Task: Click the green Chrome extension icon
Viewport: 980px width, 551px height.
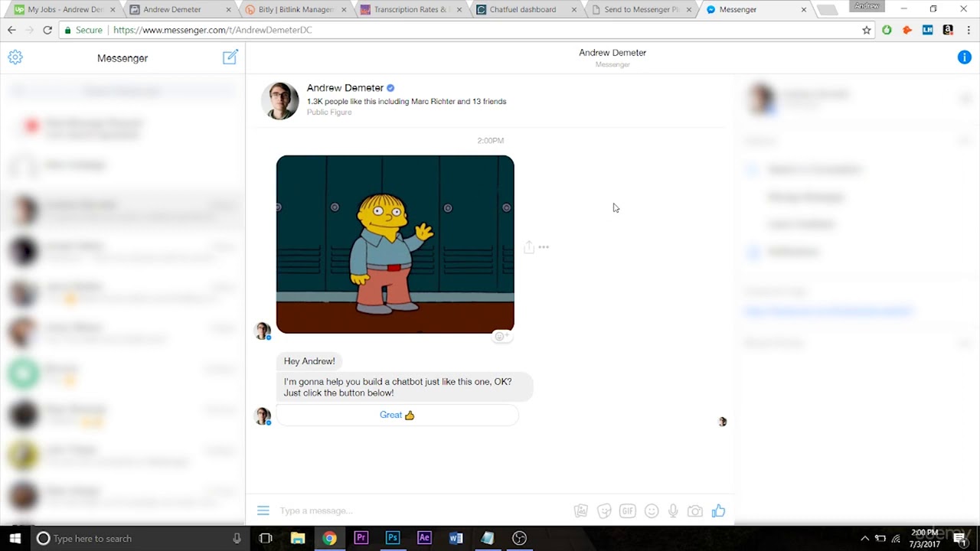Action: [887, 30]
